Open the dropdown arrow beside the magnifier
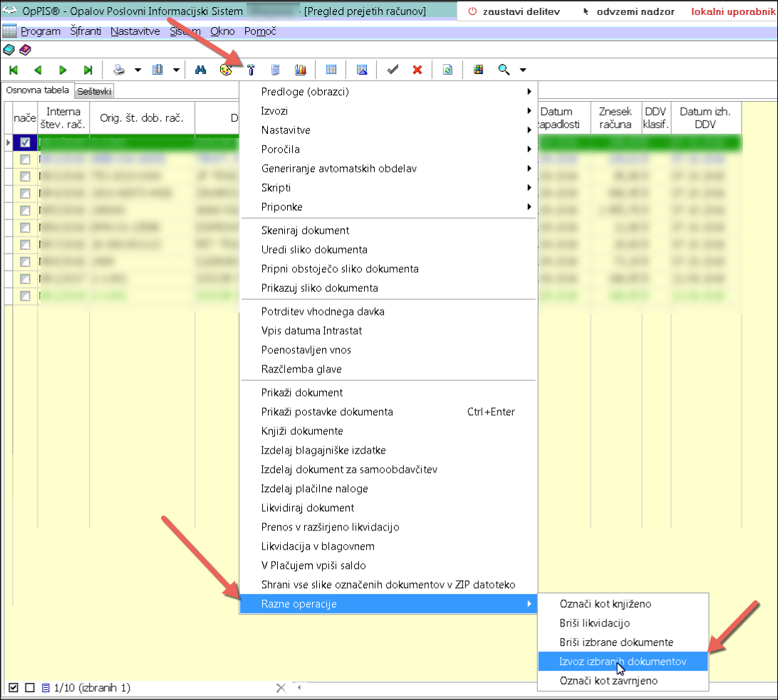Viewport: 778px width, 700px height. tap(523, 70)
